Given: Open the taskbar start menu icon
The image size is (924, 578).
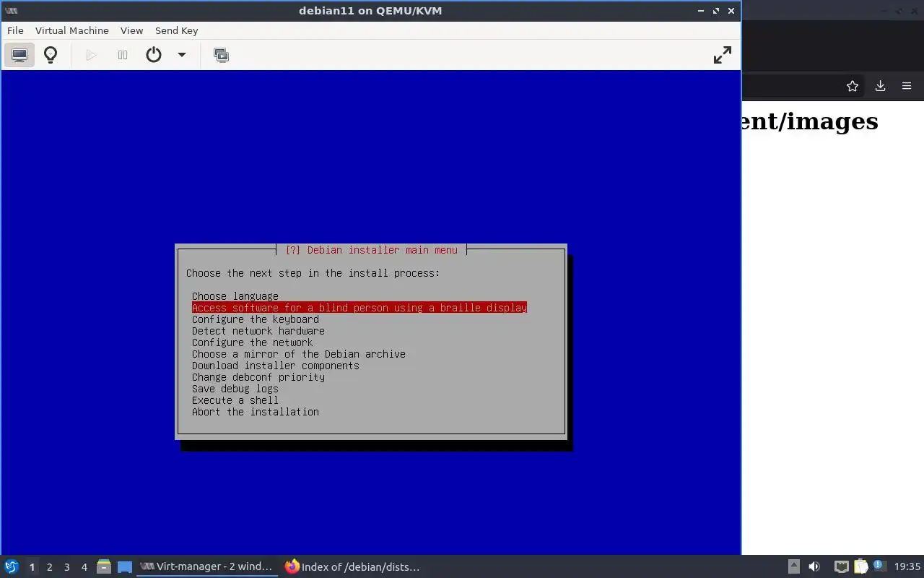Looking at the screenshot, I should 11,566.
